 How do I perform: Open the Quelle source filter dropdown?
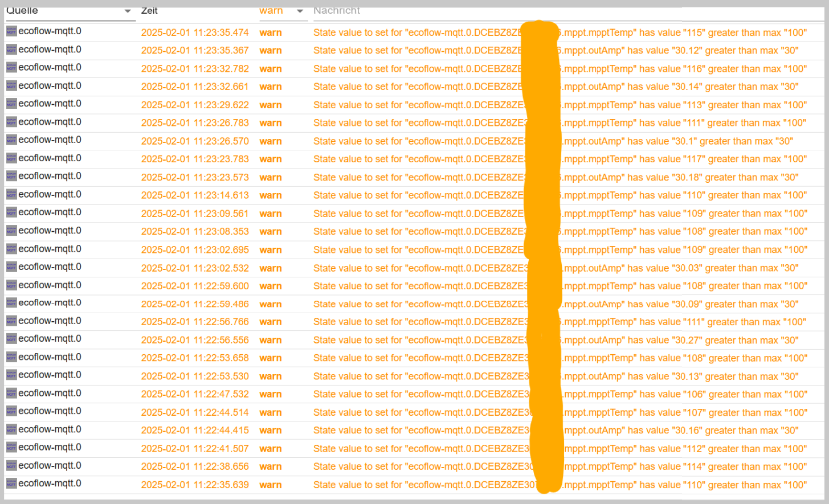click(71, 11)
